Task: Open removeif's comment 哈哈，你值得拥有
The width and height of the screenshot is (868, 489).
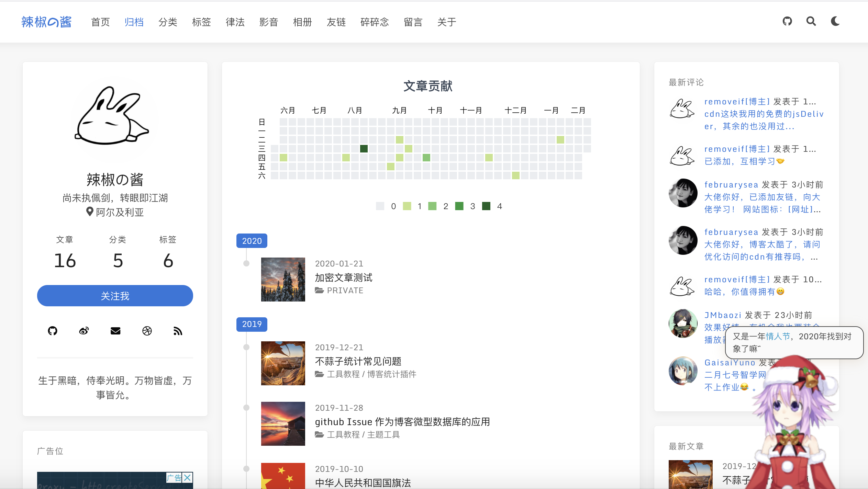Action: coord(744,292)
